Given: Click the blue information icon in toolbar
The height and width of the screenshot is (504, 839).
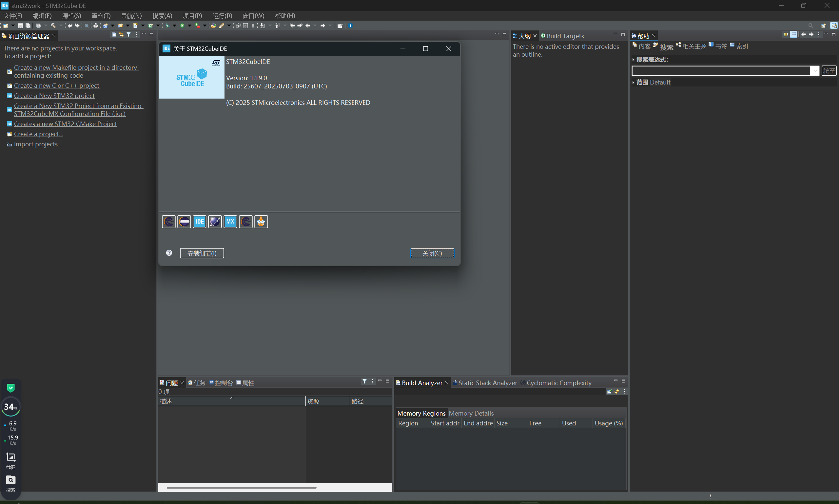Looking at the screenshot, I should (350, 26).
